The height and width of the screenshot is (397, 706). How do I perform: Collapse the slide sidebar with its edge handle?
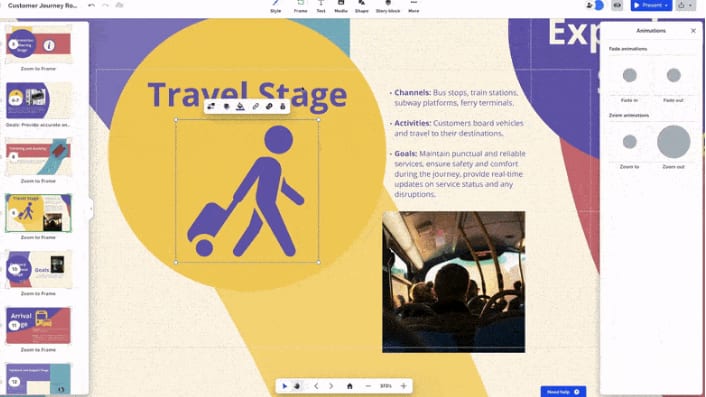click(x=91, y=208)
